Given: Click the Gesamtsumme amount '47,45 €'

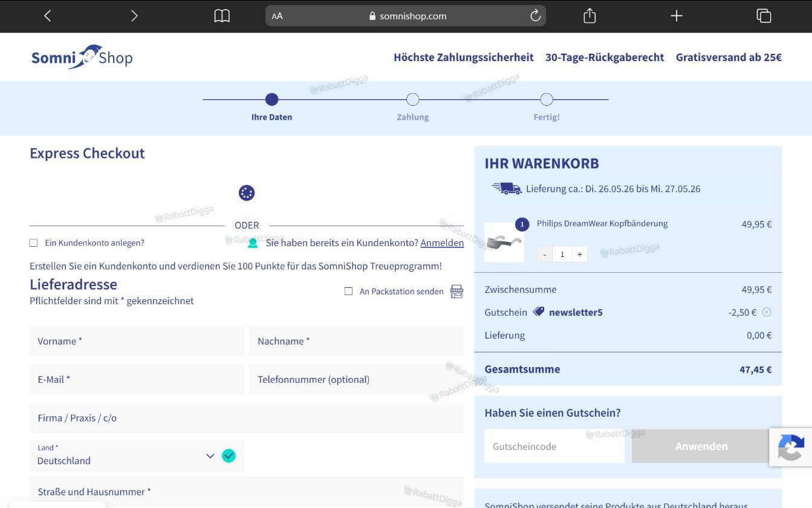Looking at the screenshot, I should point(756,370).
